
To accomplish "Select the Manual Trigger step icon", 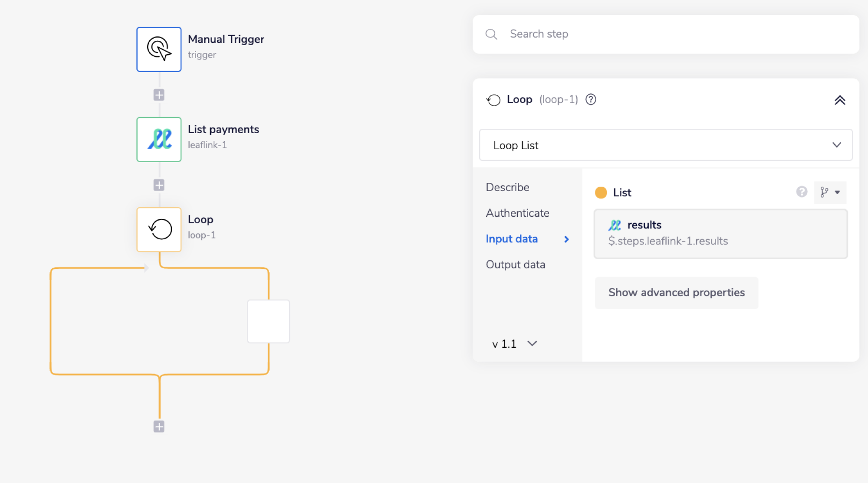I will (159, 49).
